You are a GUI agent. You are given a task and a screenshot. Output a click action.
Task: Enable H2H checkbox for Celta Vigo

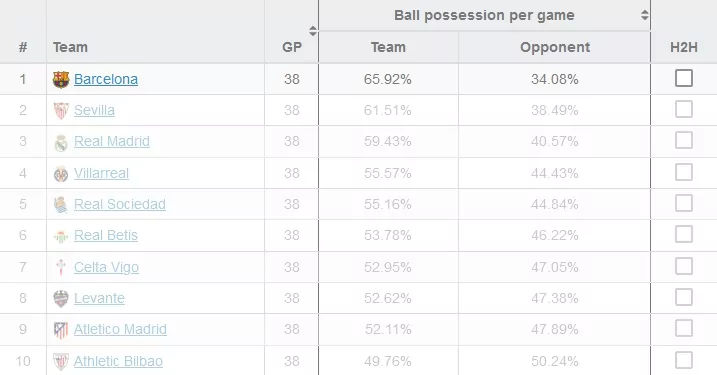click(684, 266)
